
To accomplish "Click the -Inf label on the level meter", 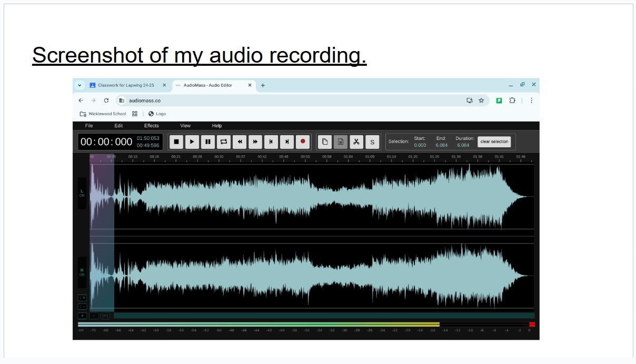I will [81, 330].
